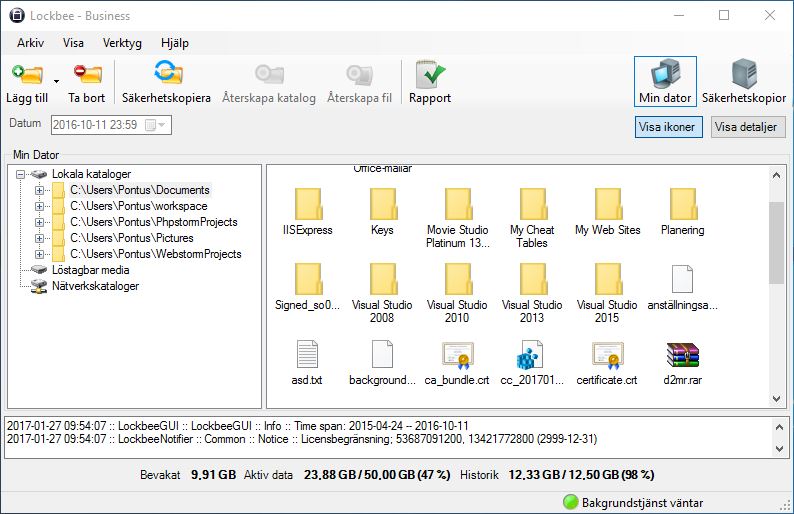This screenshot has height=514, width=794.
Task: Select the ca_bundle.crt certificate file
Action: click(x=458, y=354)
